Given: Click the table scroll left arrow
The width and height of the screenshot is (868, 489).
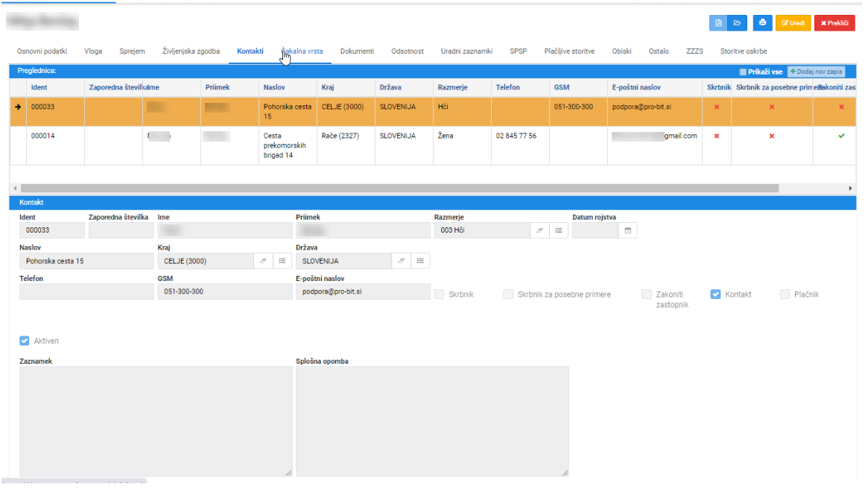Looking at the screenshot, I should pyautogui.click(x=15, y=189).
